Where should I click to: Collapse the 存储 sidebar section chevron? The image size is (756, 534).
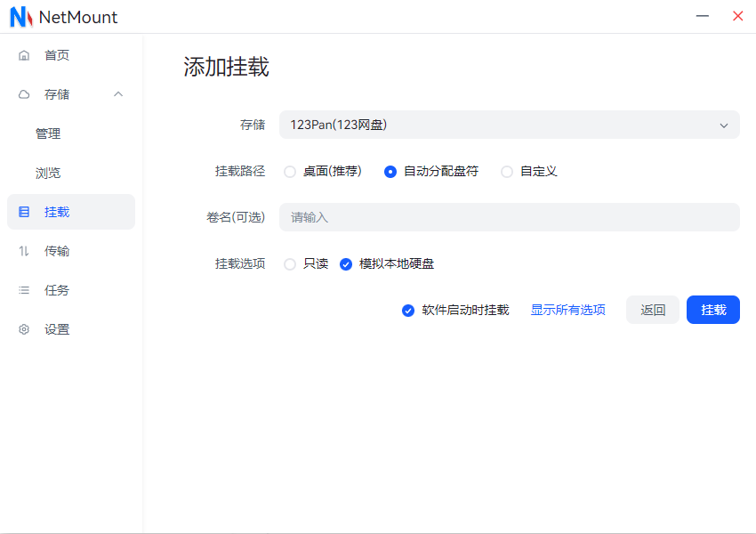coord(118,94)
